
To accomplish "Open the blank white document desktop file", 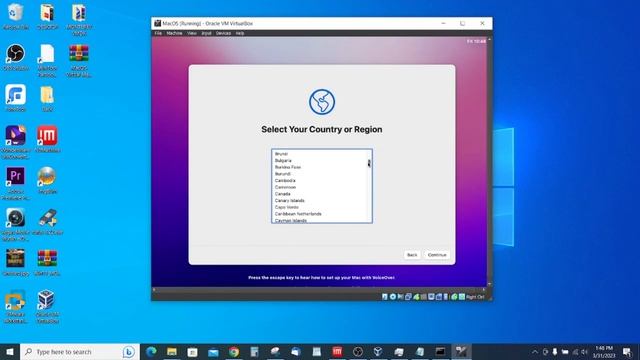I will tap(47, 60).
